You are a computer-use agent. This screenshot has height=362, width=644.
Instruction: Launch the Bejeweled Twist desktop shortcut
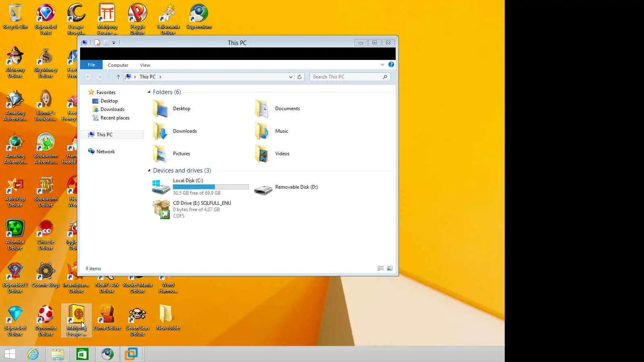pos(45,19)
